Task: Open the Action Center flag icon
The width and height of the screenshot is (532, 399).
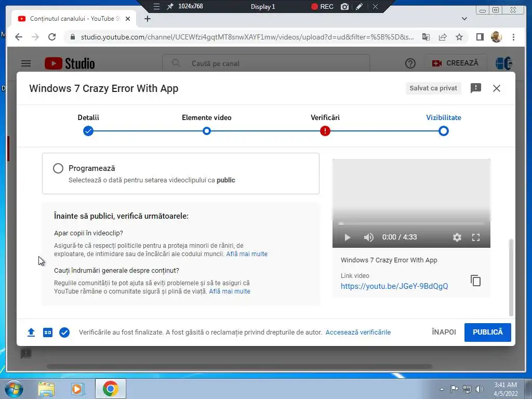Action: (454, 389)
